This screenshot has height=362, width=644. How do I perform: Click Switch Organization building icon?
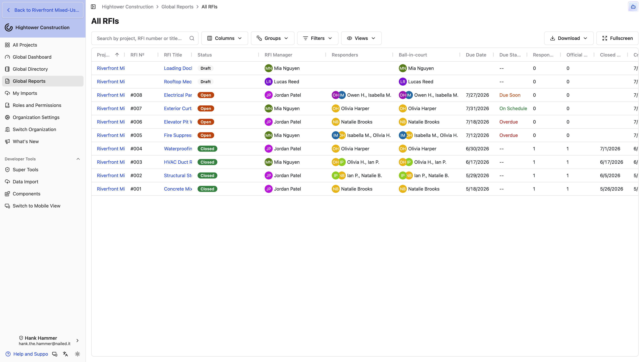pos(8,129)
